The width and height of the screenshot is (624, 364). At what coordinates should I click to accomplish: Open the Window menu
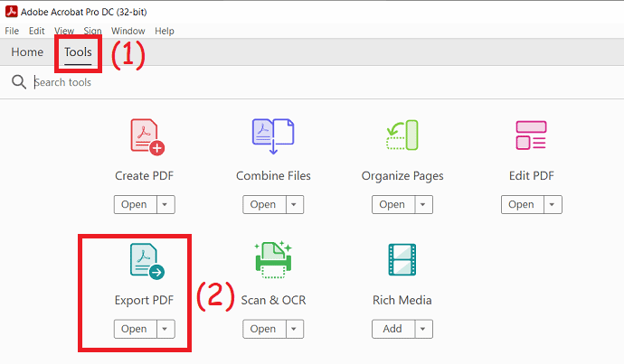pyautogui.click(x=128, y=31)
